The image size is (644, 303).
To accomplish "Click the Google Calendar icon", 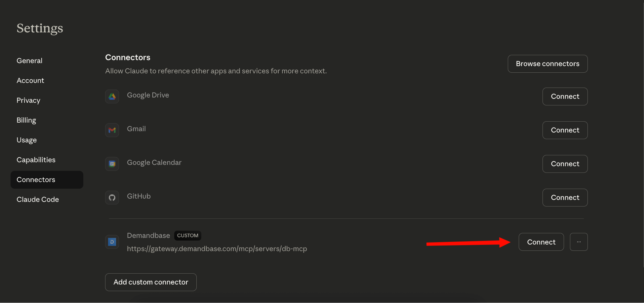I will [x=112, y=164].
